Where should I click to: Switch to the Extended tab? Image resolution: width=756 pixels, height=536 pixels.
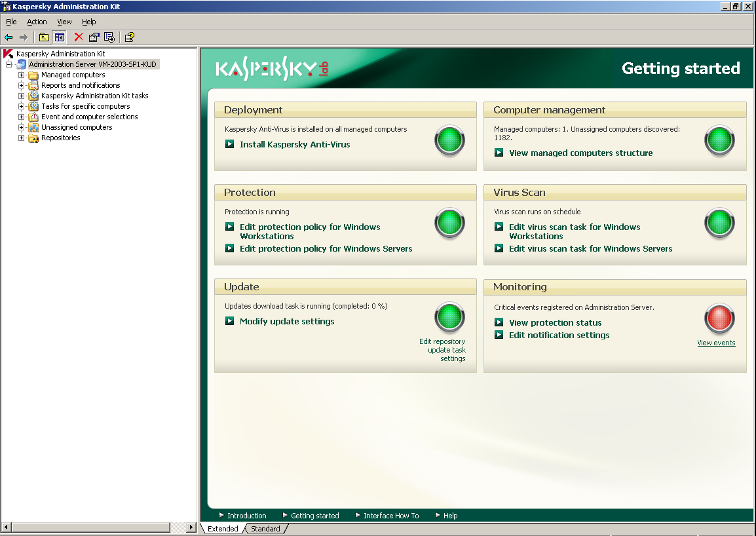click(x=223, y=529)
